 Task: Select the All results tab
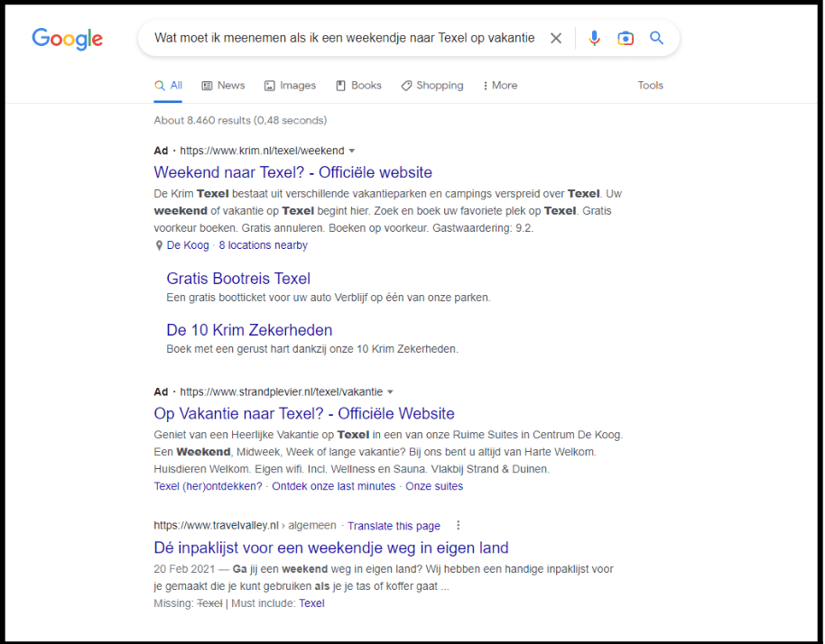tap(169, 86)
